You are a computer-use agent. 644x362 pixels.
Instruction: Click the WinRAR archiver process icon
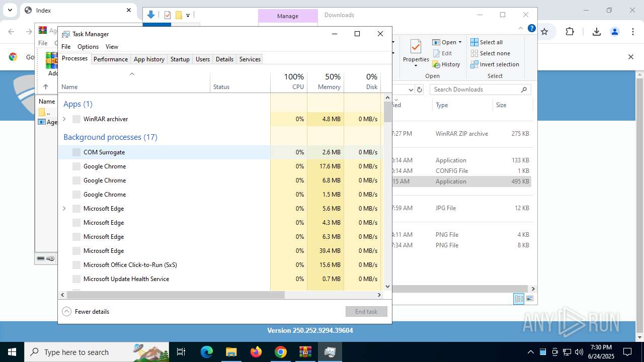[76, 119]
